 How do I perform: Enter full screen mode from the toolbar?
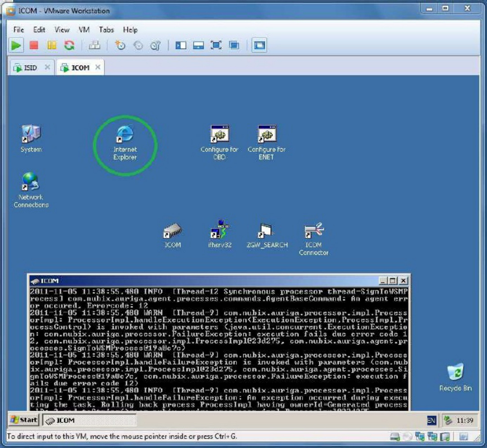point(216,45)
